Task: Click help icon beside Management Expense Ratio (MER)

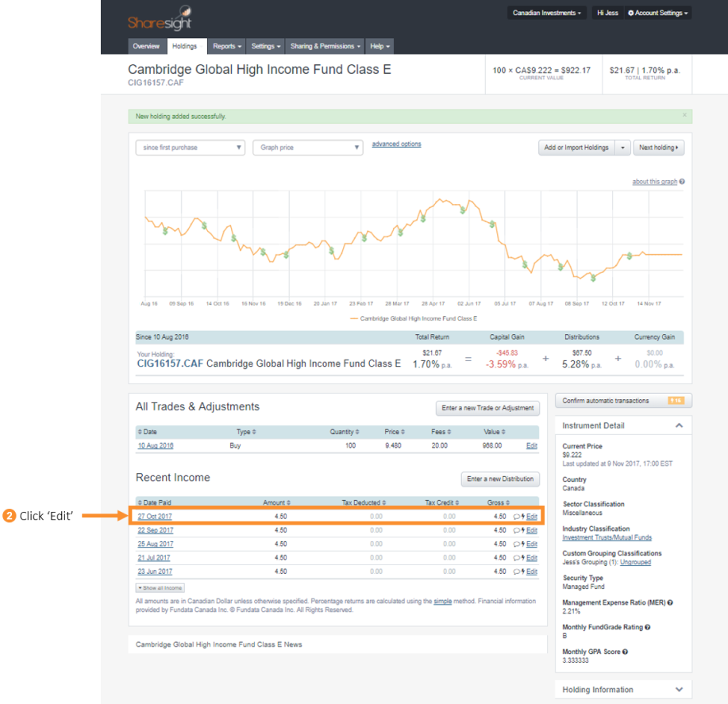Action: tap(670, 602)
